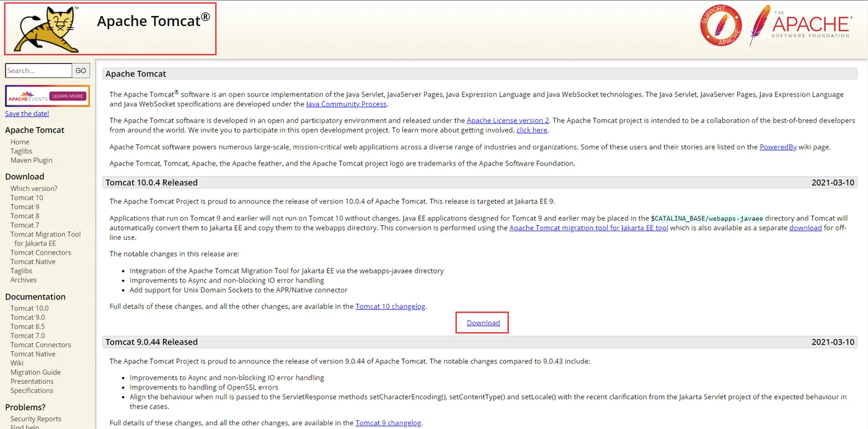868x429 pixels.
Task: Open the PoweredBy wiki page link
Action: point(778,147)
